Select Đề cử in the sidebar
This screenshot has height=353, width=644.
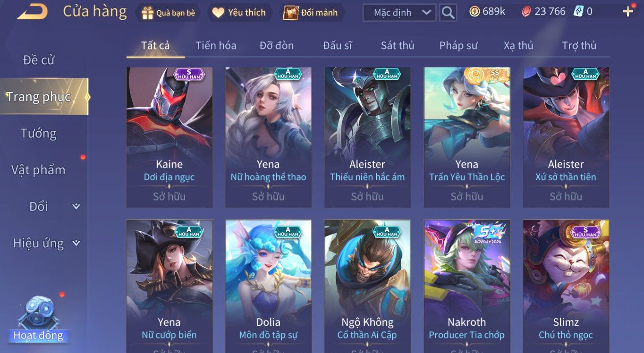pos(38,60)
